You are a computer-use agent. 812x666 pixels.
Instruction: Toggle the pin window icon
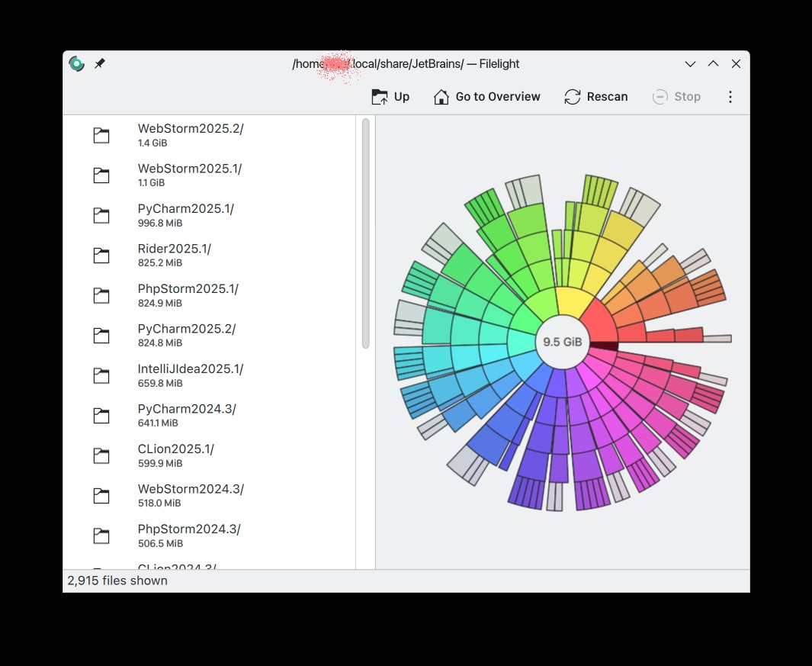coord(100,64)
